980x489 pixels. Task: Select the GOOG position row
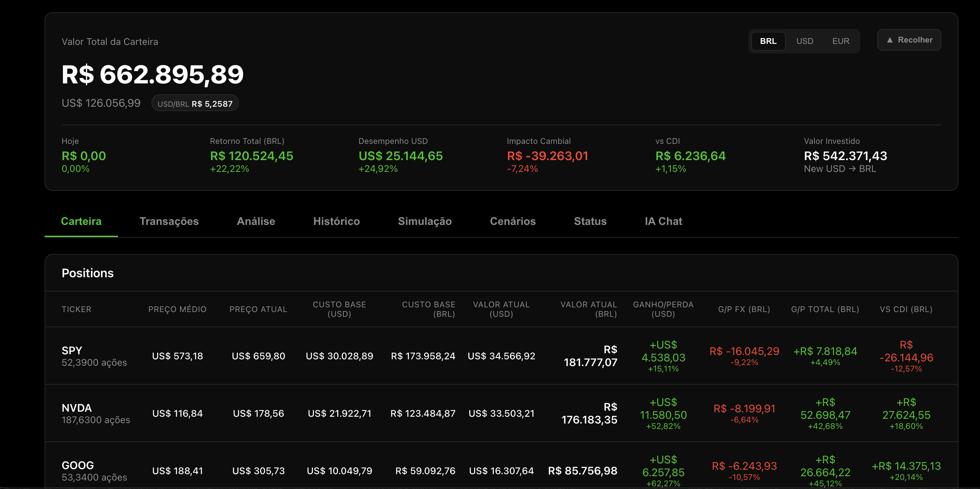[78, 465]
